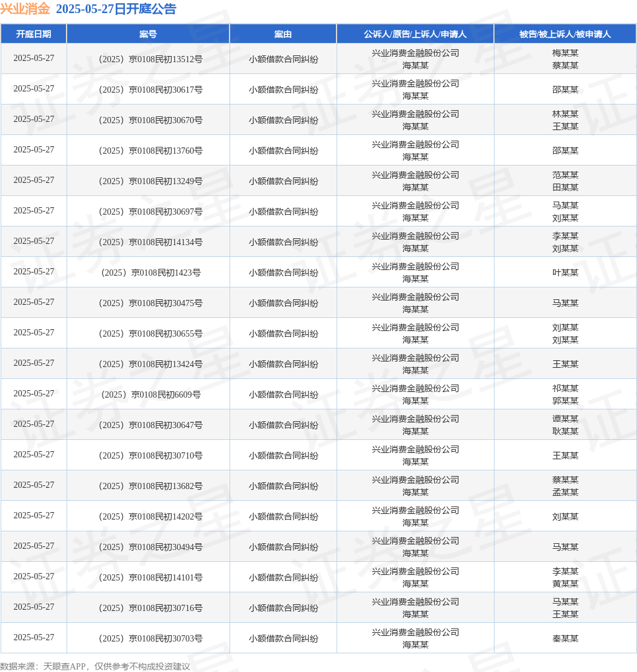This screenshot has width=637, height=672.
Task: Click defendant cell 范某某 田某某
Action: [x=565, y=181]
